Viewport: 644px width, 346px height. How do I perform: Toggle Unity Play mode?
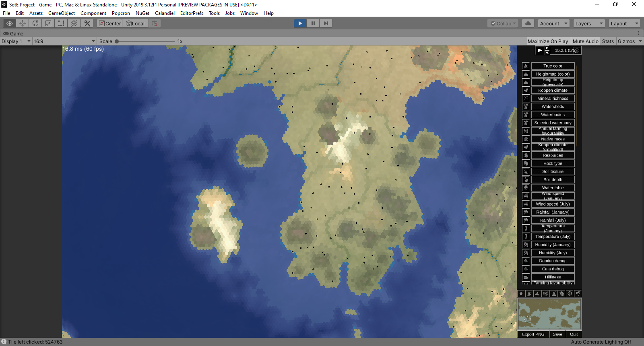[x=300, y=23]
